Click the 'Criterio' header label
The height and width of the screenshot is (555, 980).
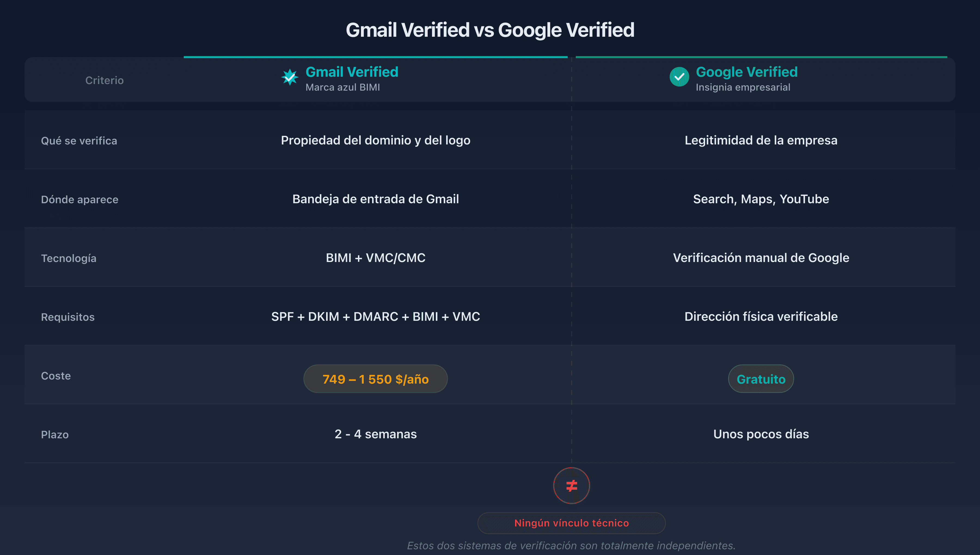click(x=105, y=81)
